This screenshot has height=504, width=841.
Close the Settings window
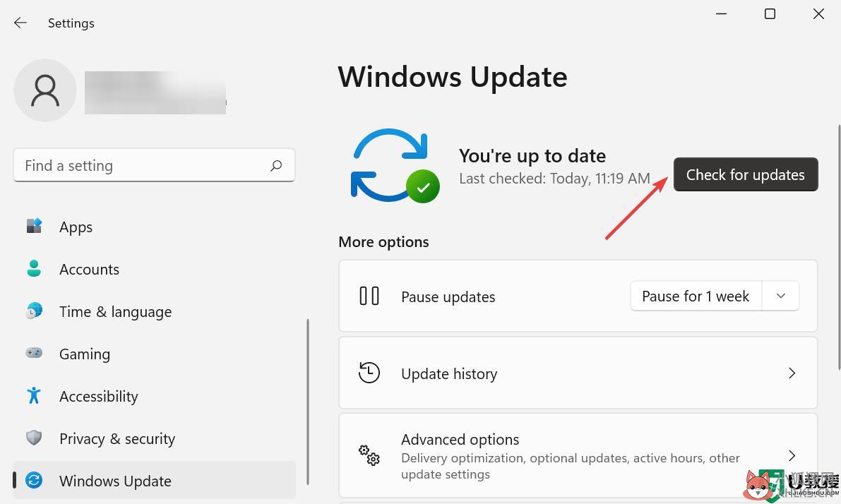pos(818,14)
